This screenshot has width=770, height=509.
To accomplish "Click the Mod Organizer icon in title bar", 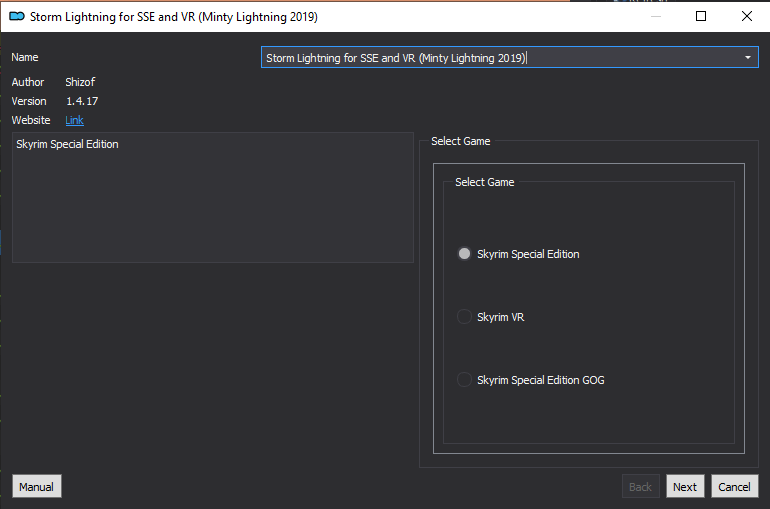I will click(17, 17).
